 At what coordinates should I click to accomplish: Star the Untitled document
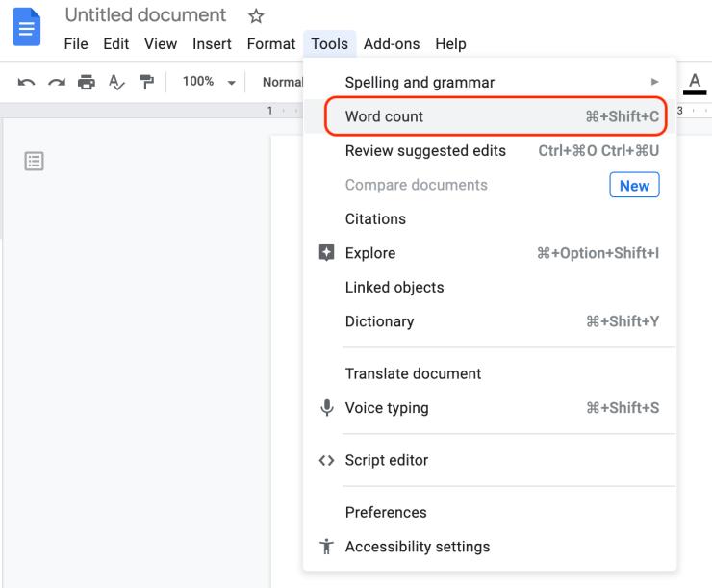point(256,16)
